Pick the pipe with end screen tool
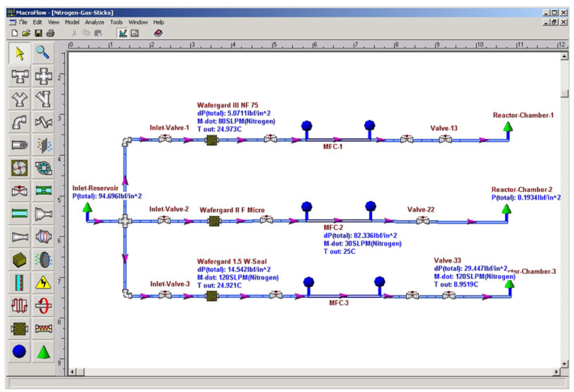 20,145
